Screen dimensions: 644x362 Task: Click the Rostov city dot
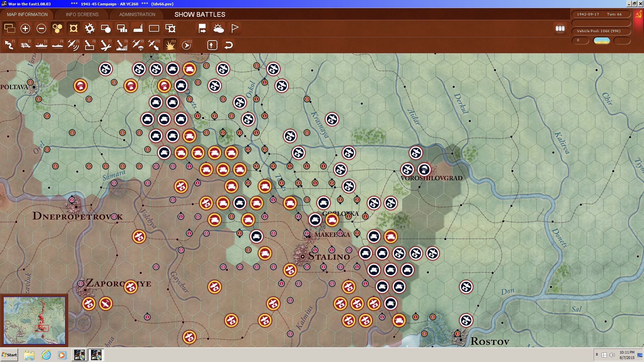(x=461, y=340)
